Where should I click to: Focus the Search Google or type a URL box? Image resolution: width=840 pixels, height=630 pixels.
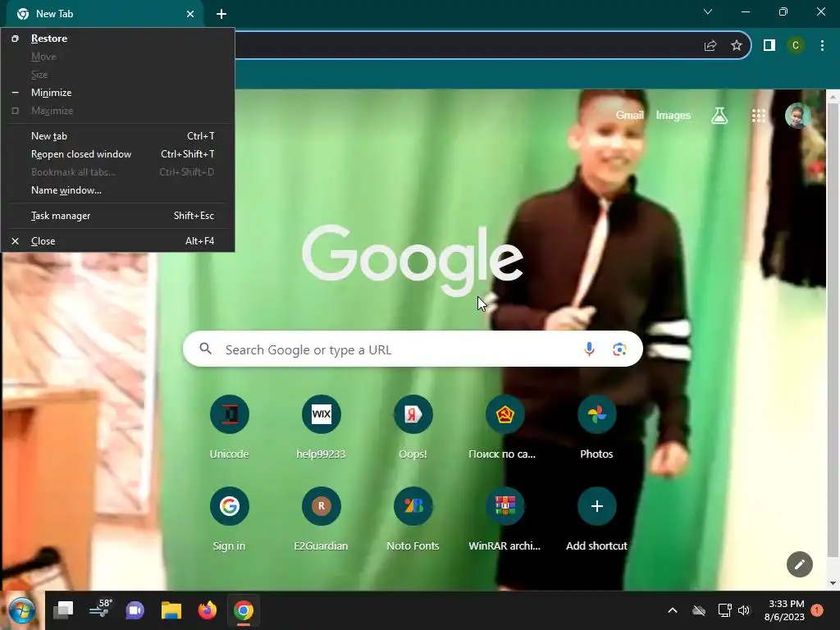click(413, 349)
